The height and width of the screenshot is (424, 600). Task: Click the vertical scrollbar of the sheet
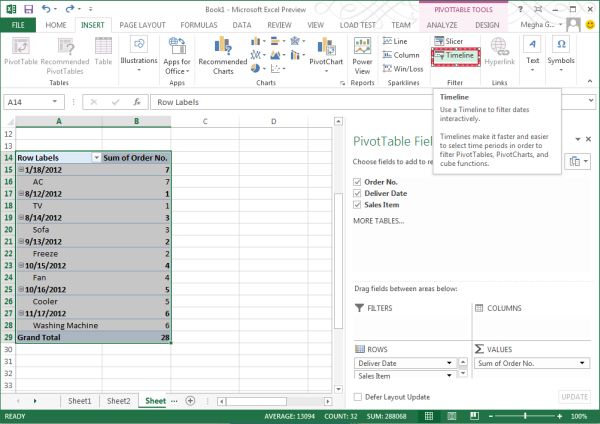pos(338,261)
